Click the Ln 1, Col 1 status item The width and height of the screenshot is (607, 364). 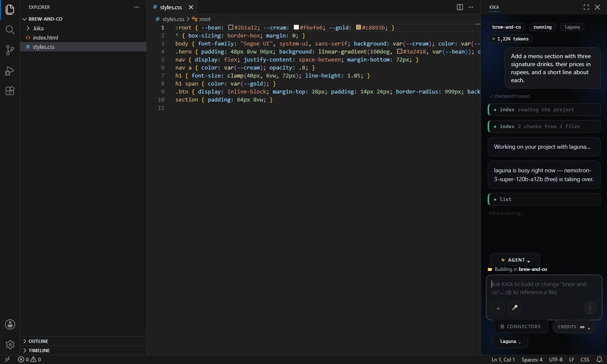click(x=503, y=360)
